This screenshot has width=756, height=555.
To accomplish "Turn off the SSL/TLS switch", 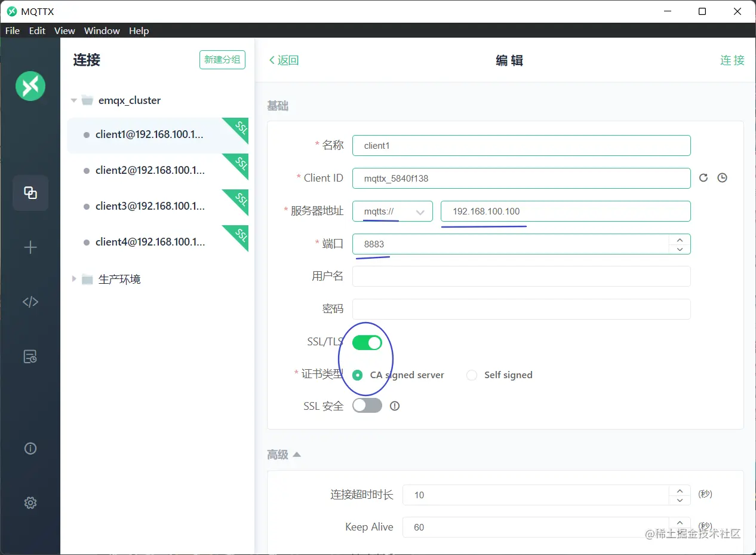I will tap(367, 342).
